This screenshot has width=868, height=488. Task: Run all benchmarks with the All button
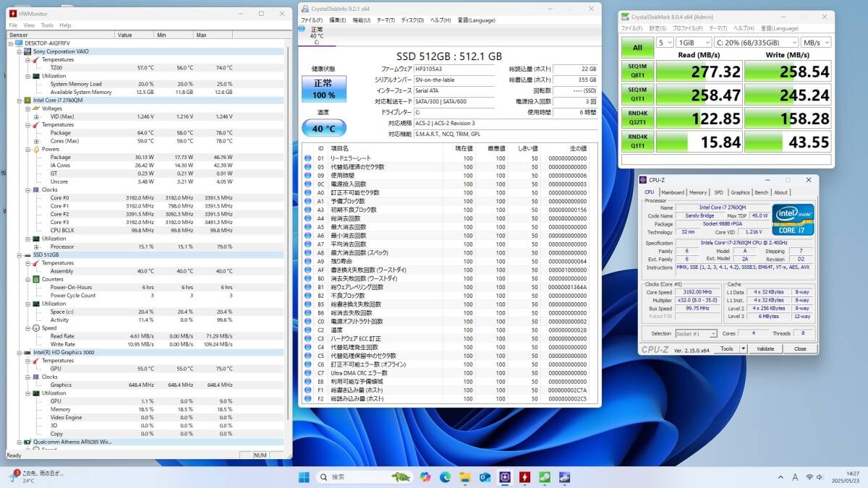coord(637,48)
